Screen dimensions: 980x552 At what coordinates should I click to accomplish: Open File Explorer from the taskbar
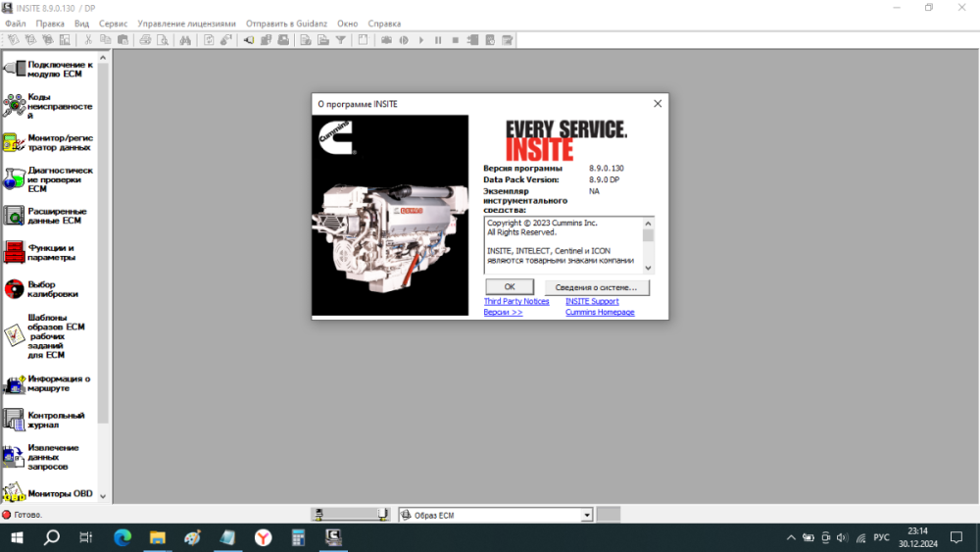(158, 537)
